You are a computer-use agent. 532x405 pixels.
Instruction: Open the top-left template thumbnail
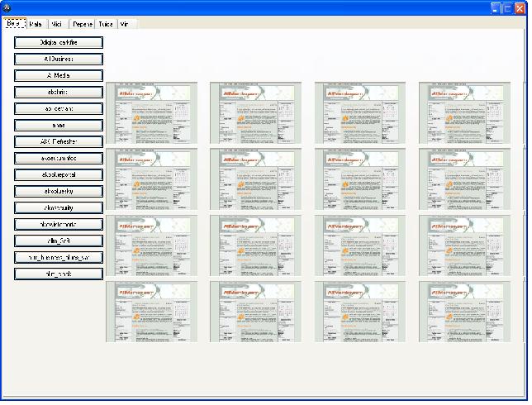point(151,112)
